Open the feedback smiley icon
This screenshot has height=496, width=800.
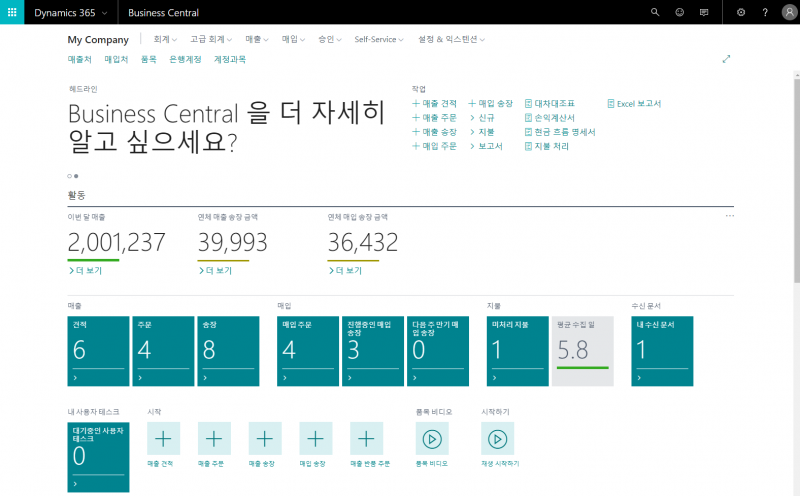point(679,12)
